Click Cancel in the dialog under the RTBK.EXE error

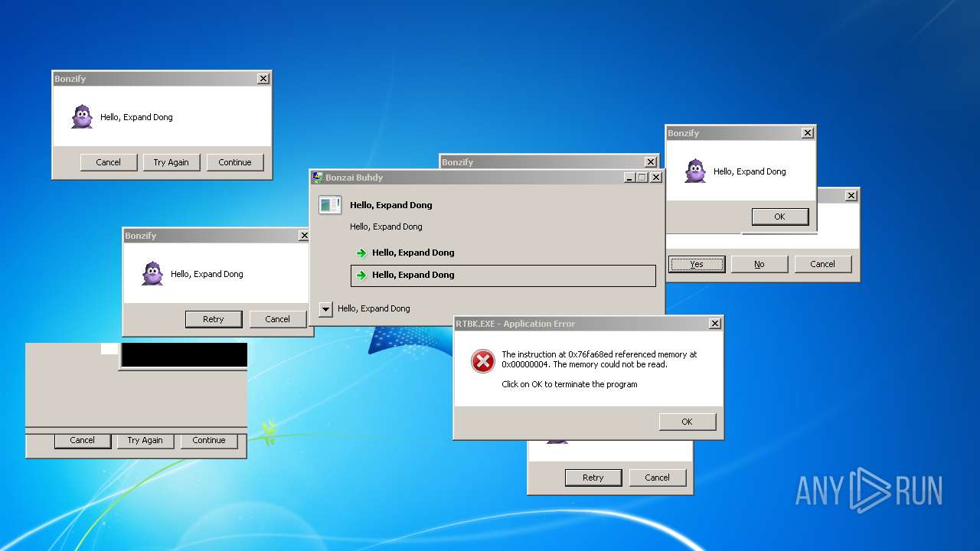pyautogui.click(x=657, y=478)
